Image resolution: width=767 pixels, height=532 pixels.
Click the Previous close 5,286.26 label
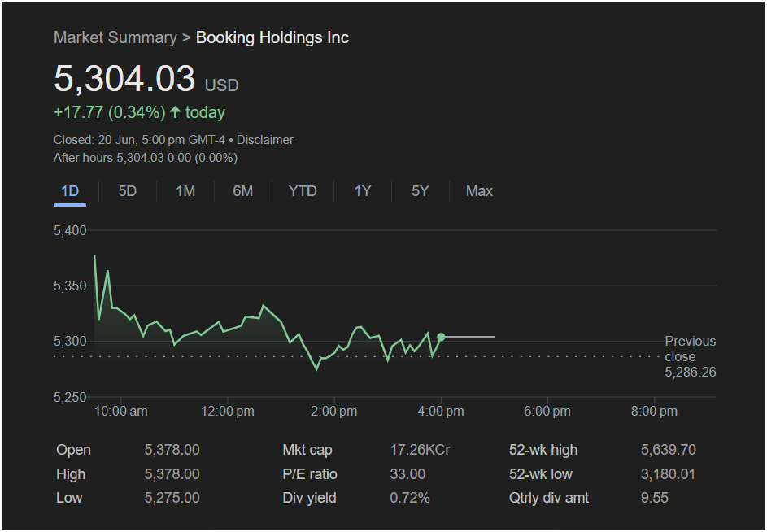(x=691, y=357)
